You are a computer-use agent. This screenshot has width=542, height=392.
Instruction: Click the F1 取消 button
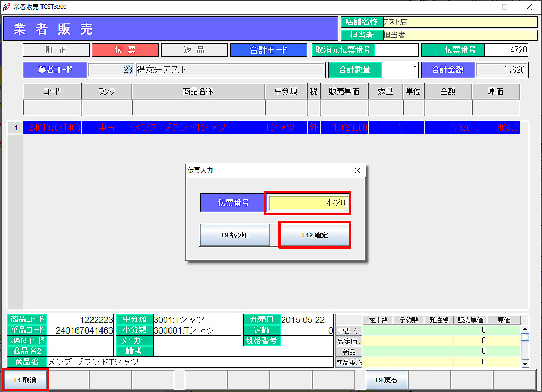point(26,380)
